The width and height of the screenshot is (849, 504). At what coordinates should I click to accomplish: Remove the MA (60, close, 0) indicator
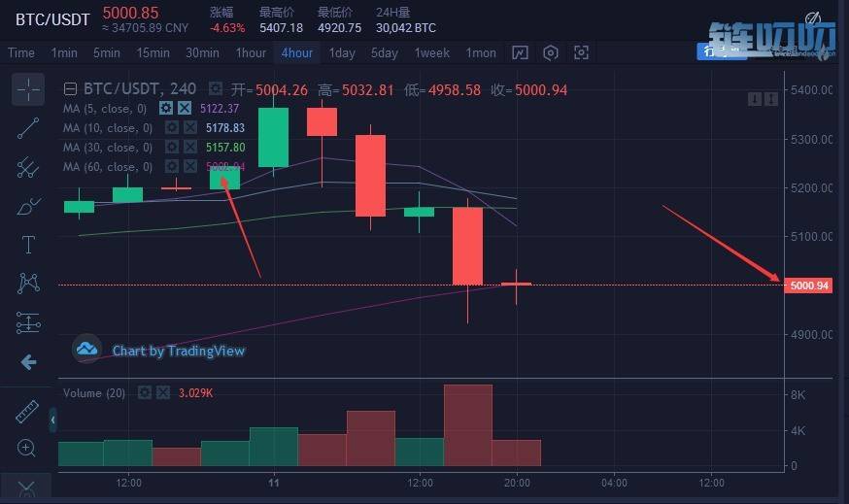tap(190, 167)
